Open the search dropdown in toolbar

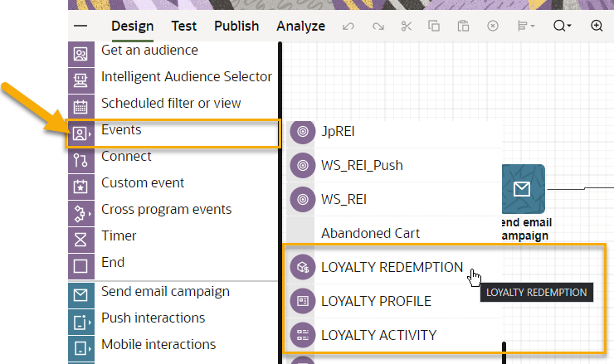pyautogui.click(x=562, y=26)
